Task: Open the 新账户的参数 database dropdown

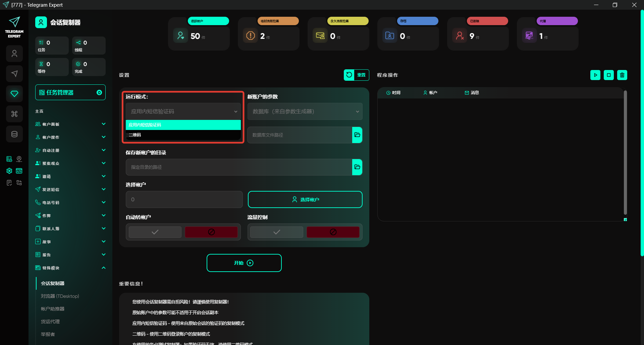Action: (305, 112)
